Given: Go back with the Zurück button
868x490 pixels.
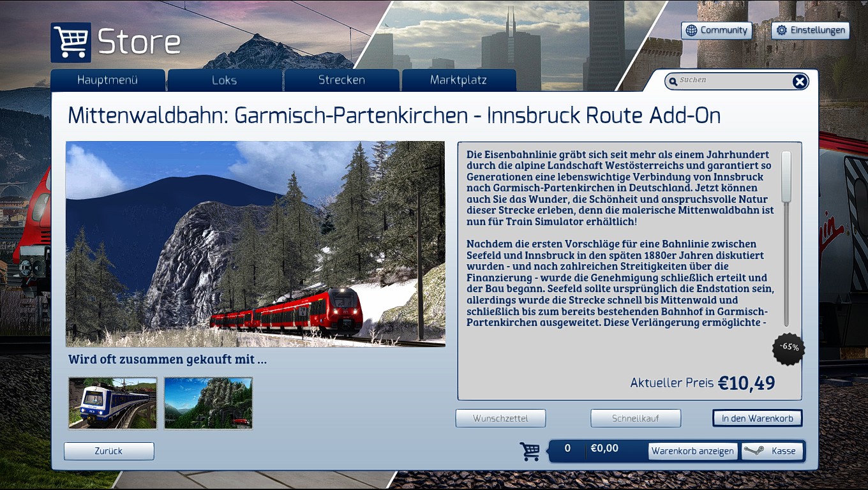Looking at the screenshot, I should point(109,451).
